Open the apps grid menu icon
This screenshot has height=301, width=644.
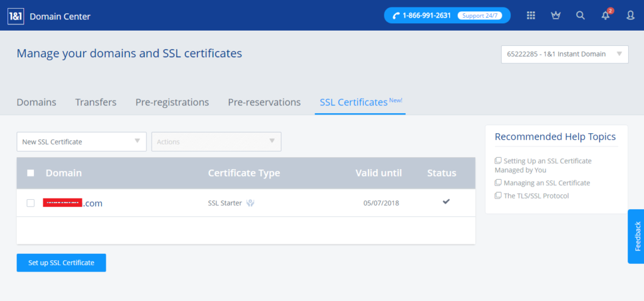[x=531, y=16]
